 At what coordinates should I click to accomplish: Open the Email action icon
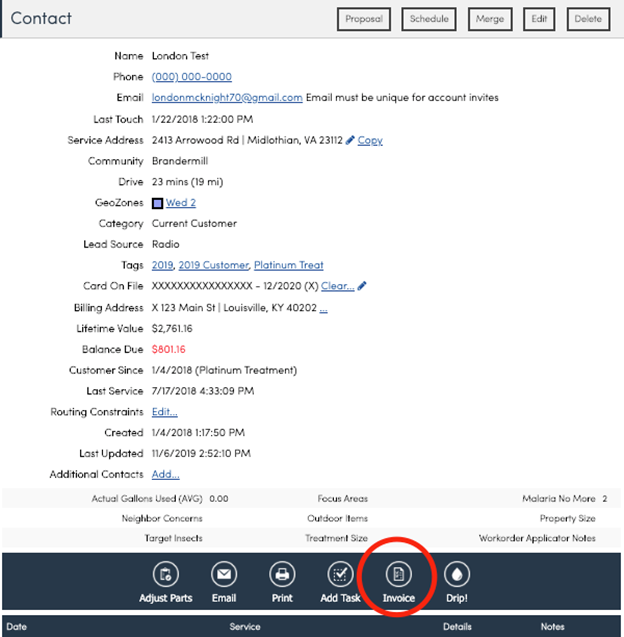click(224, 575)
